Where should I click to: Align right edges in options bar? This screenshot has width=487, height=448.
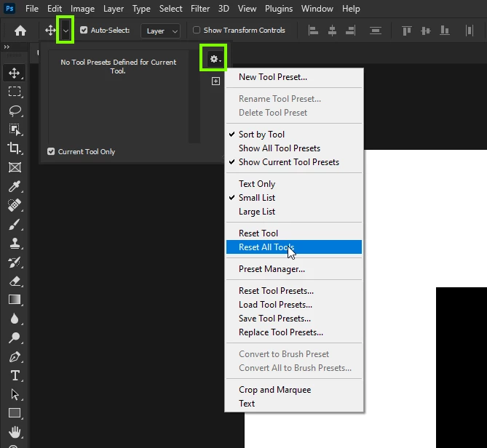[351, 31]
